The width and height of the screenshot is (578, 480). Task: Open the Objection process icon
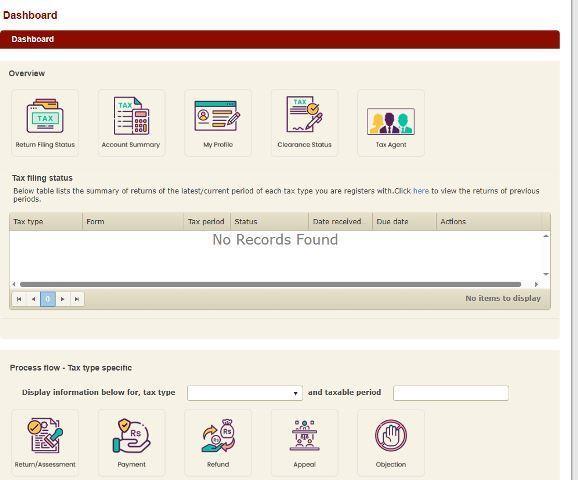[x=391, y=443]
